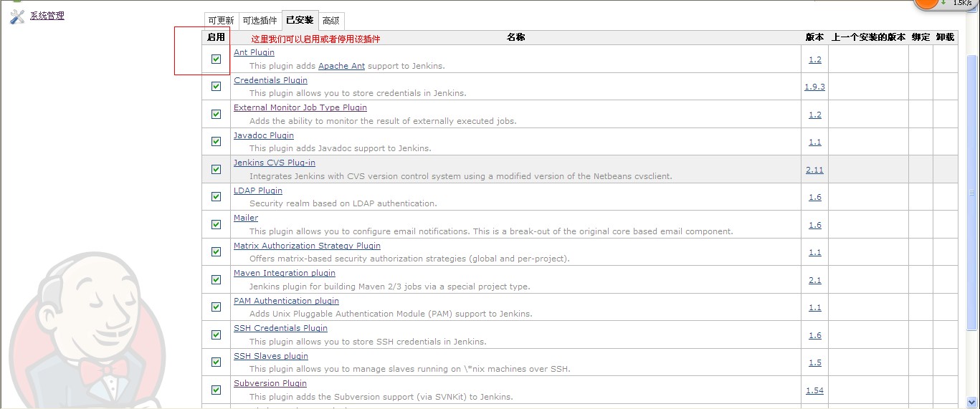Click the 绑定 column header
The height and width of the screenshot is (409, 980).
pyautogui.click(x=920, y=37)
